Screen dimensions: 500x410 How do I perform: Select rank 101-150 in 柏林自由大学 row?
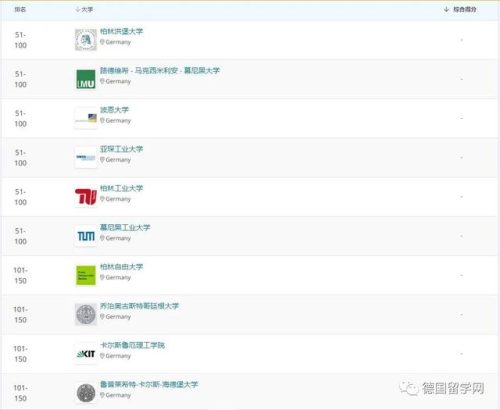pyautogui.click(x=20, y=275)
